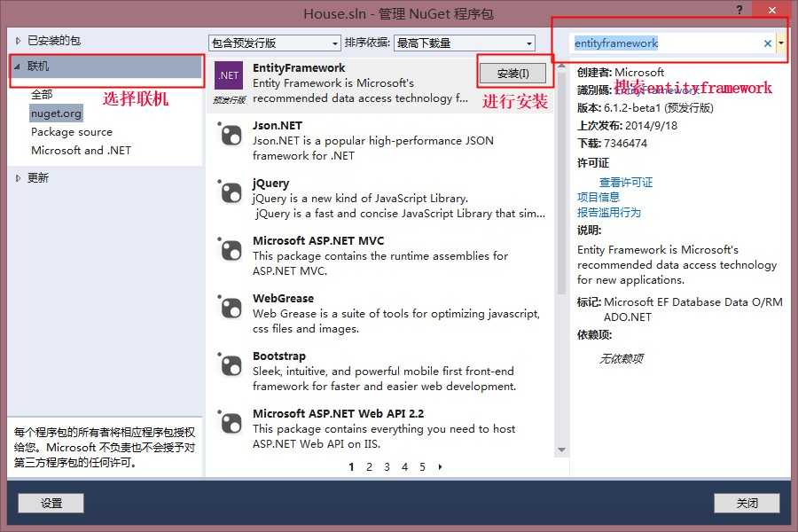Click the jQuery package icon
The image size is (798, 532).
[x=230, y=192]
